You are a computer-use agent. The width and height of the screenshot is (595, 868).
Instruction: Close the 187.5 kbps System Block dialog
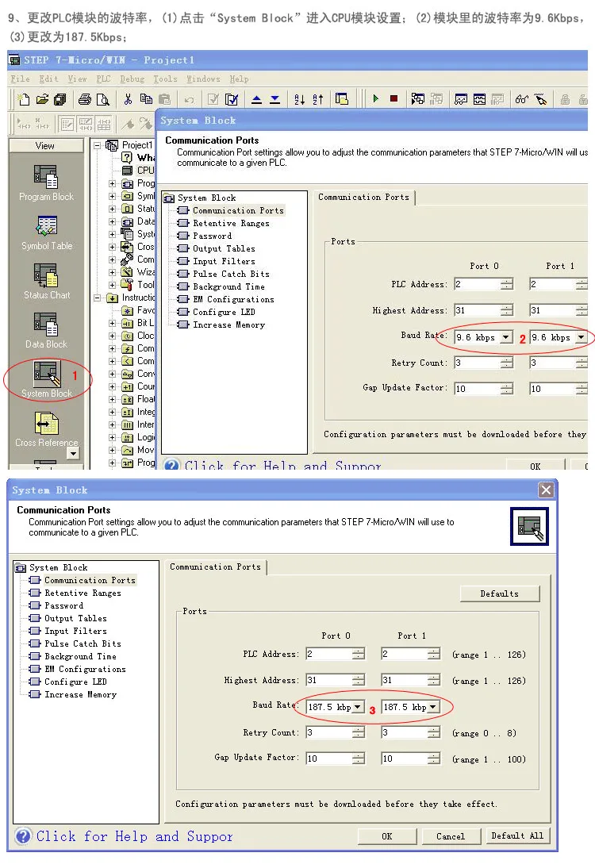pos(546,490)
